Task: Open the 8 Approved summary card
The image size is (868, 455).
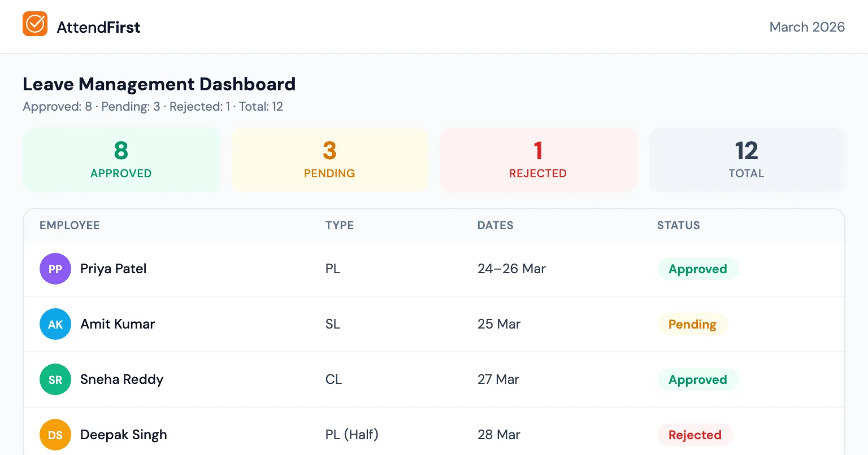Action: point(121,160)
